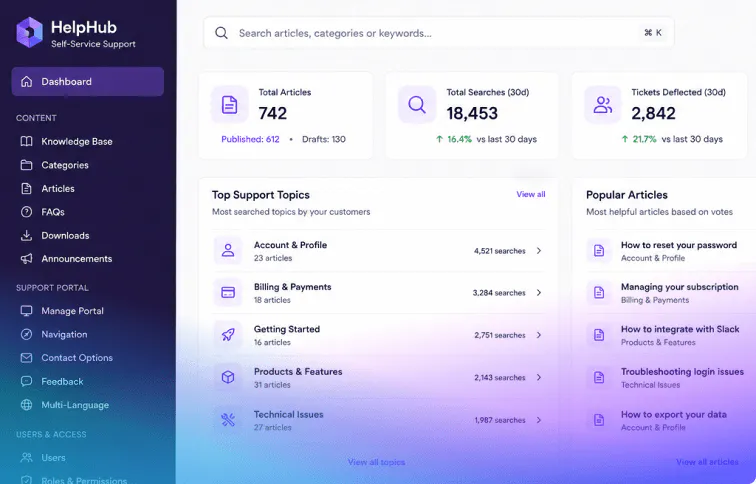Click the 3,284 searches count

point(499,293)
